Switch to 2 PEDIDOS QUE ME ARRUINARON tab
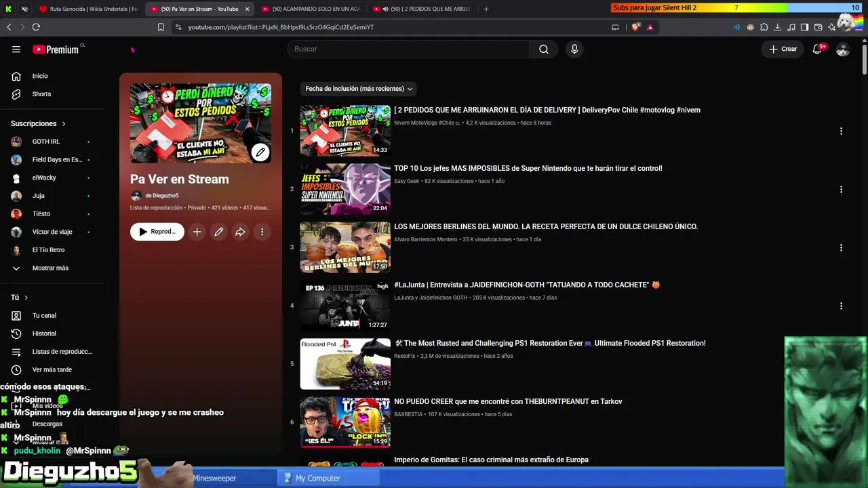The image size is (868, 488). (422, 9)
